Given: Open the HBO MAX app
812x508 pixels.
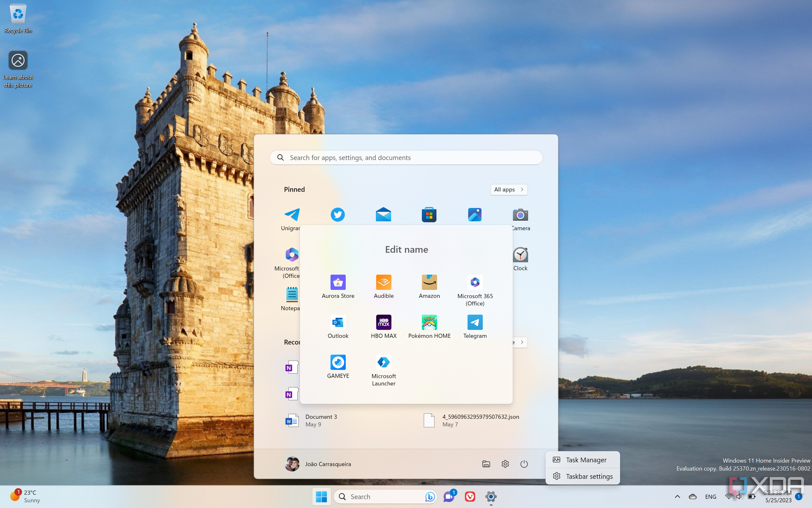Looking at the screenshot, I should (383, 326).
